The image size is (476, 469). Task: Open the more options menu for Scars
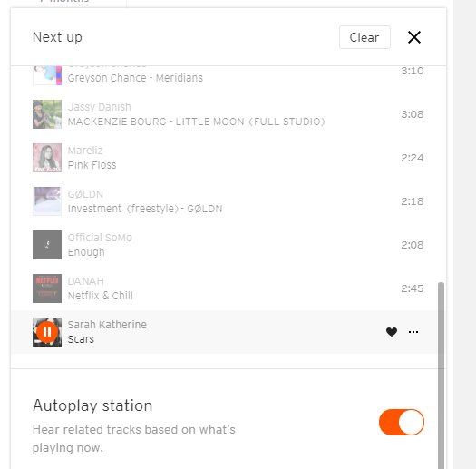pyautogui.click(x=413, y=332)
